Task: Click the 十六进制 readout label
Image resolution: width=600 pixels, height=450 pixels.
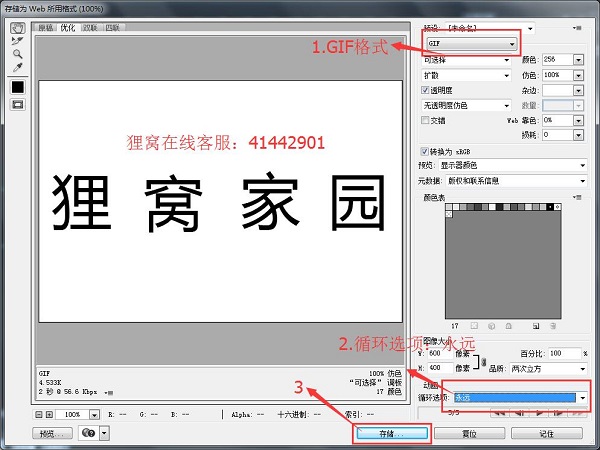Action: click(293, 414)
